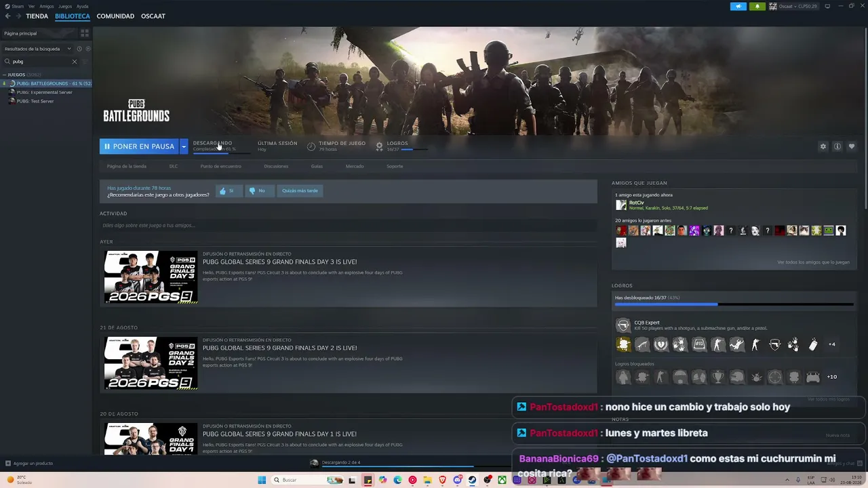Open the Ver menu

[31, 6]
